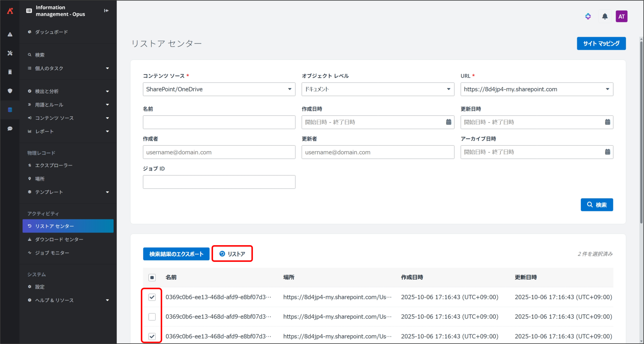
Task: Click the リストア button
Action: pyautogui.click(x=232, y=254)
